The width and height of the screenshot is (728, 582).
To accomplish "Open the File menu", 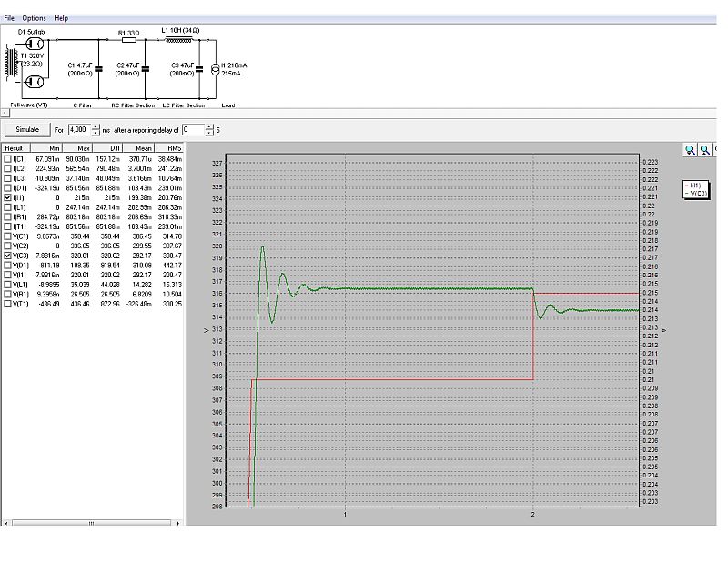I will [x=9, y=18].
